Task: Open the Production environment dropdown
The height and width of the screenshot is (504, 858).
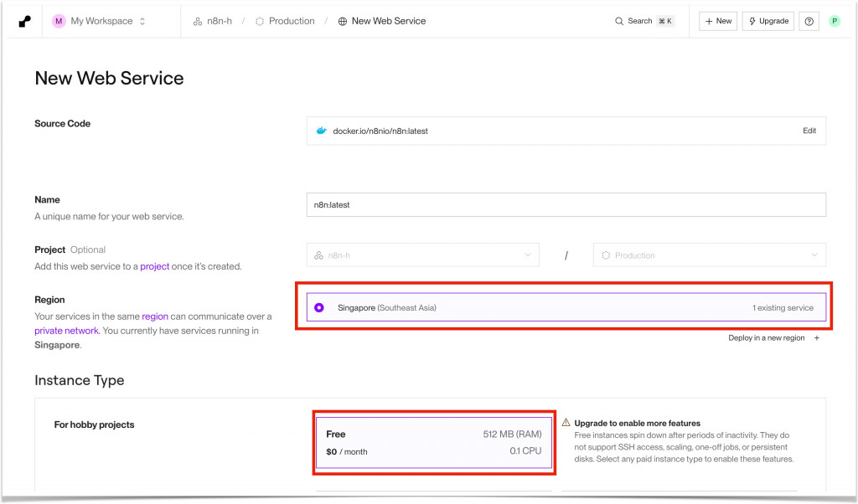Action: (x=709, y=255)
